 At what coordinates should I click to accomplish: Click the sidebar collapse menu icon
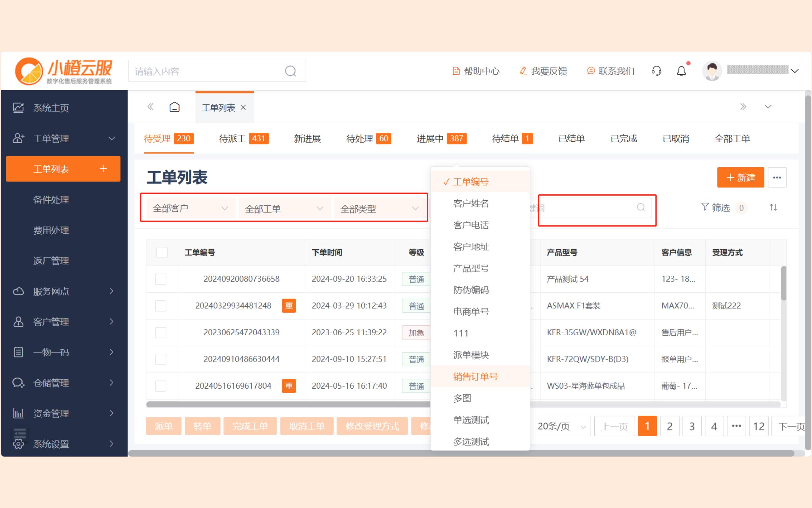(20, 433)
